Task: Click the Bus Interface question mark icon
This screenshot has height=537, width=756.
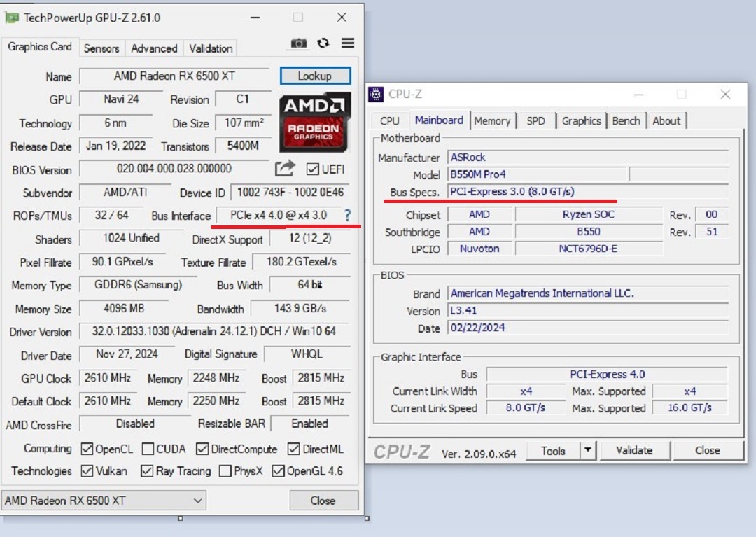Action: (348, 215)
